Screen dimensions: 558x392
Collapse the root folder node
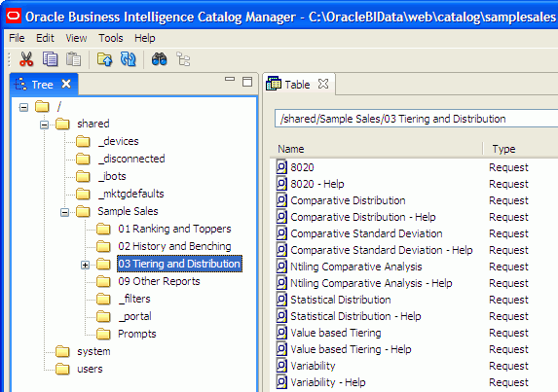click(x=23, y=107)
